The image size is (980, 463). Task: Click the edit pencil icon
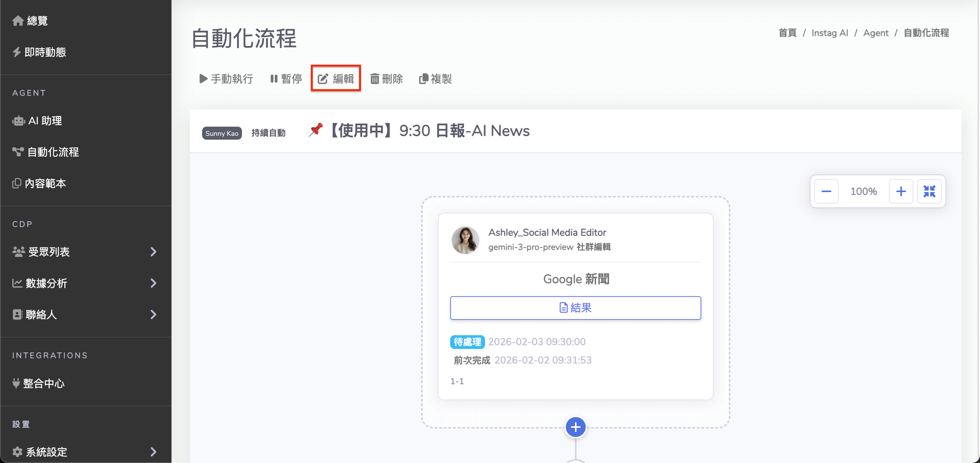tap(323, 79)
